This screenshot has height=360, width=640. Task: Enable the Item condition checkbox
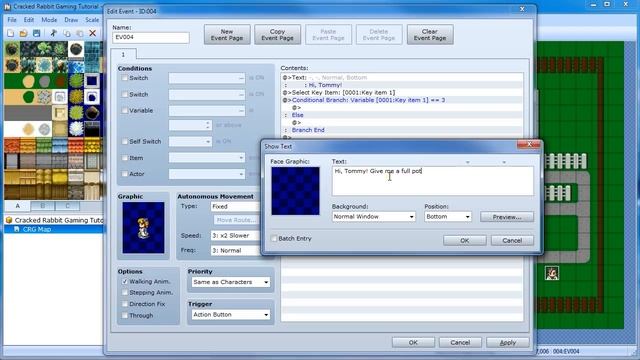pyautogui.click(x=124, y=158)
